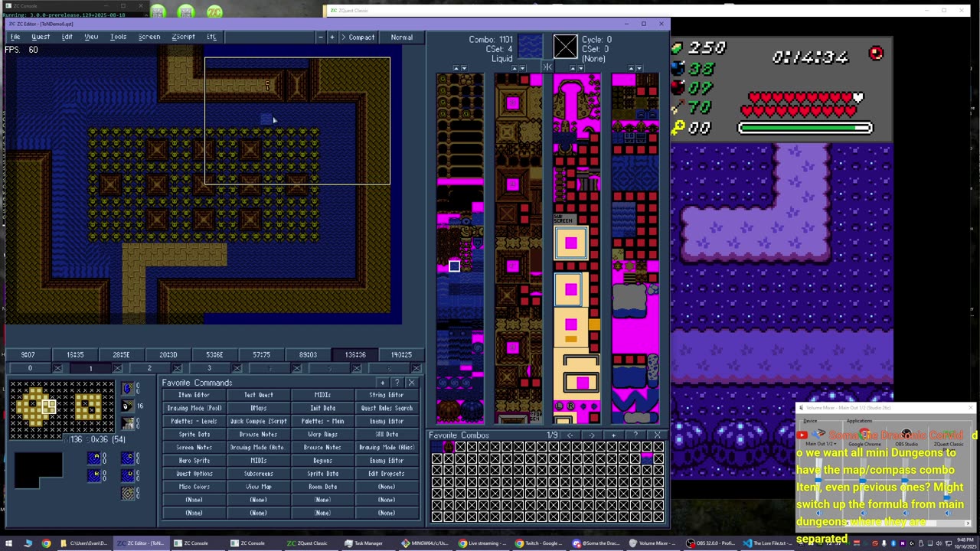Open the Tools menu

tap(118, 37)
